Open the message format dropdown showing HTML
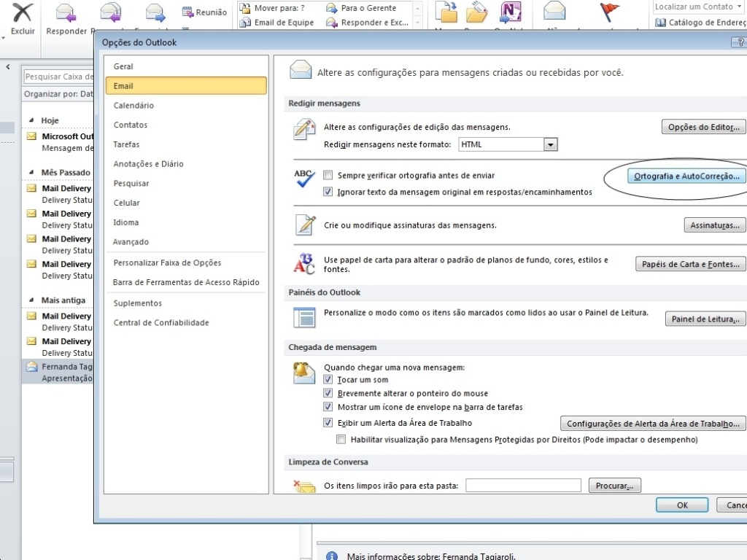This screenshot has width=747, height=560. click(551, 144)
